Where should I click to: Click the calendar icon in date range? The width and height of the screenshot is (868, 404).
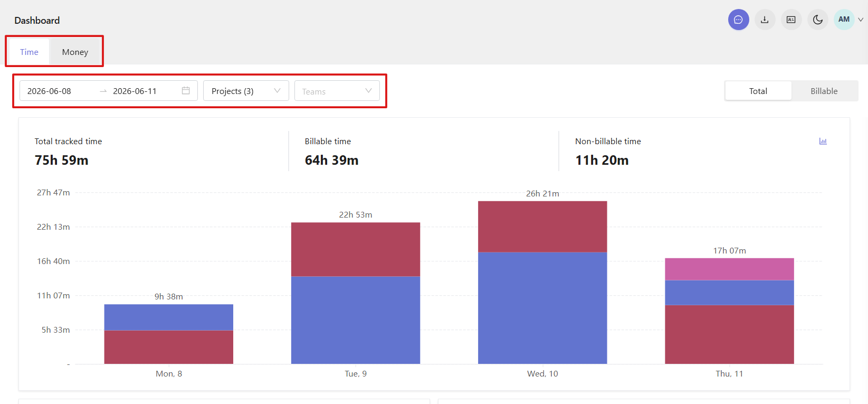click(x=186, y=91)
